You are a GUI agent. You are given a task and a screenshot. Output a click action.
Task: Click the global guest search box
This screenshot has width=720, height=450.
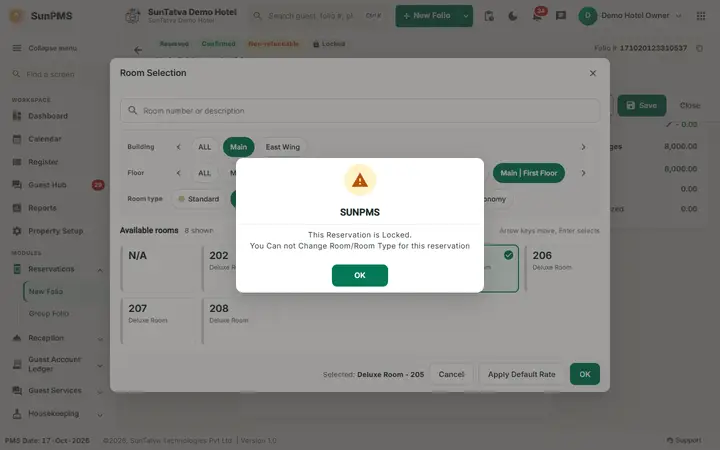click(318, 16)
